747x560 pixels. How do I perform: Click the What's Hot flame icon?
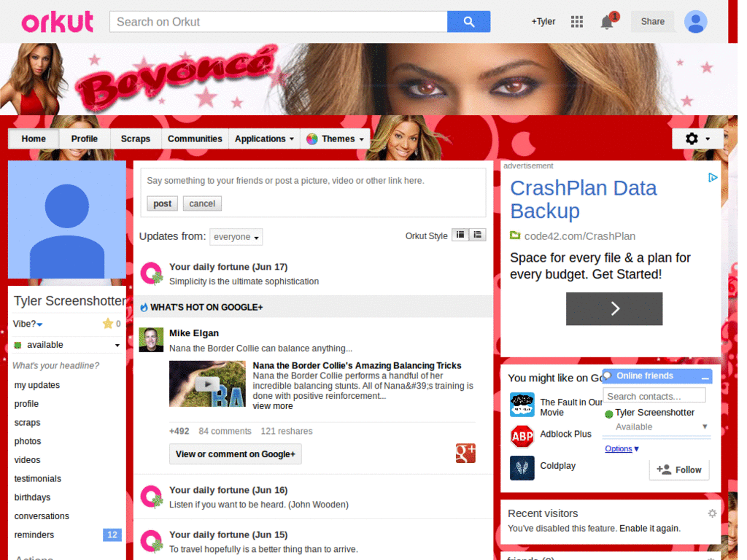pos(144,307)
